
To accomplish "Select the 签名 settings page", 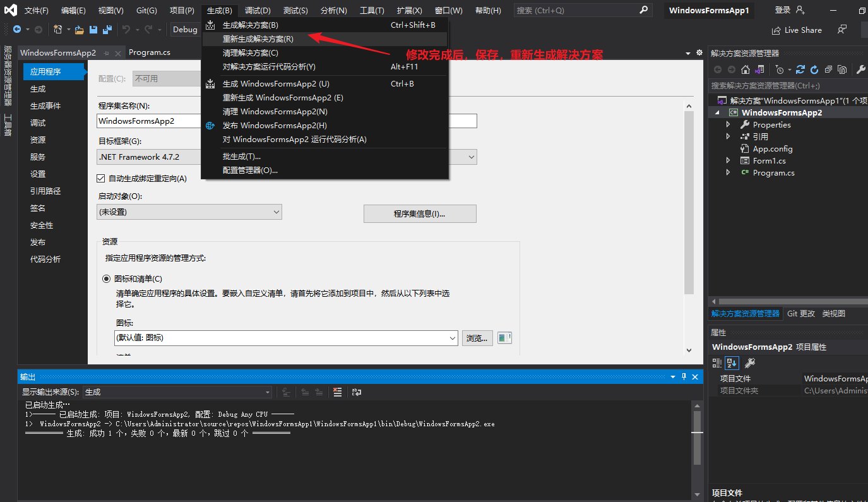I will (x=38, y=208).
